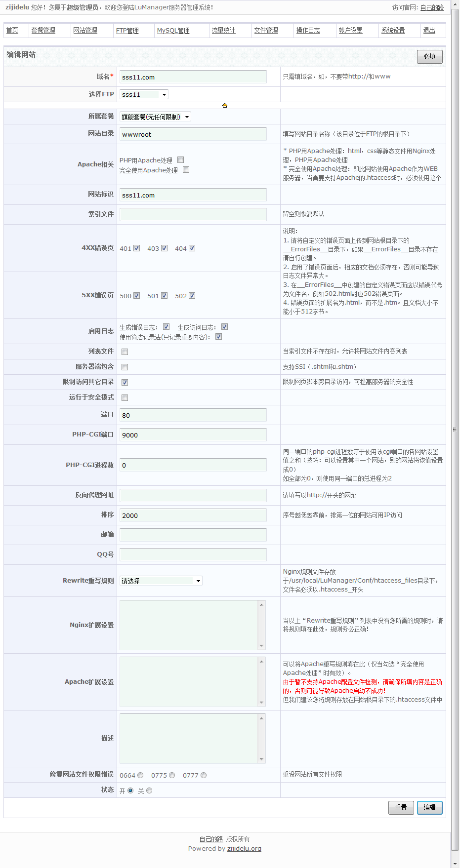The width and height of the screenshot is (460, 868).
Task: Toggle the 生成访问日志 checkbox
Action: tap(225, 327)
